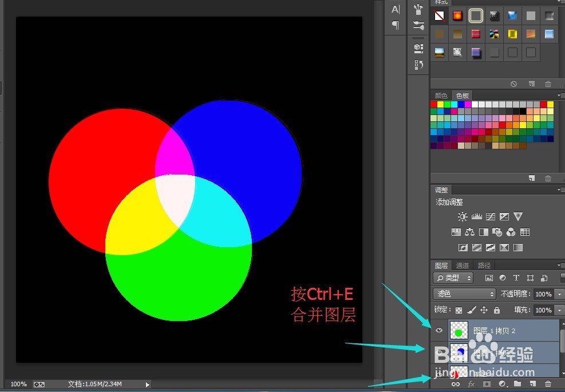Select the 调整 tab
The width and height of the screenshot is (565, 392).
point(441,190)
